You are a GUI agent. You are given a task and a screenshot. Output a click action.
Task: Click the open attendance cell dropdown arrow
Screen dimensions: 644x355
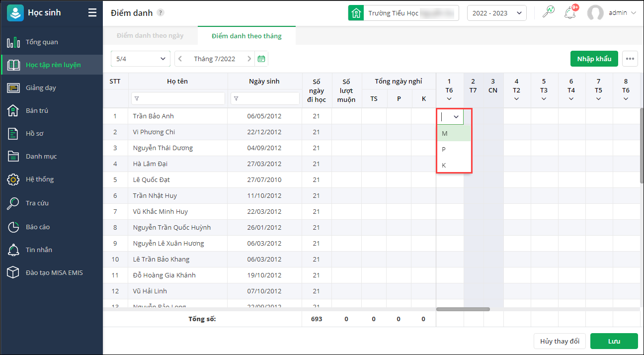(456, 116)
